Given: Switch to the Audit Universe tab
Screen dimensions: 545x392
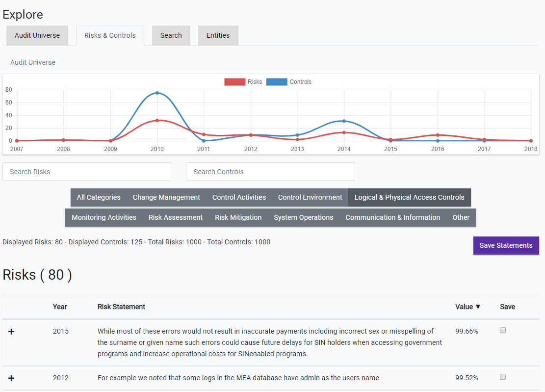Looking at the screenshot, I should pyautogui.click(x=37, y=35).
